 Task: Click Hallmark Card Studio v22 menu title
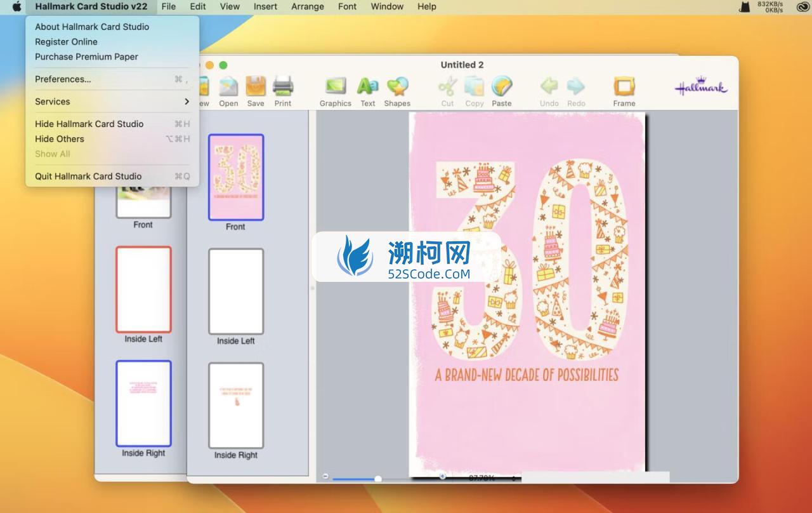click(x=91, y=7)
